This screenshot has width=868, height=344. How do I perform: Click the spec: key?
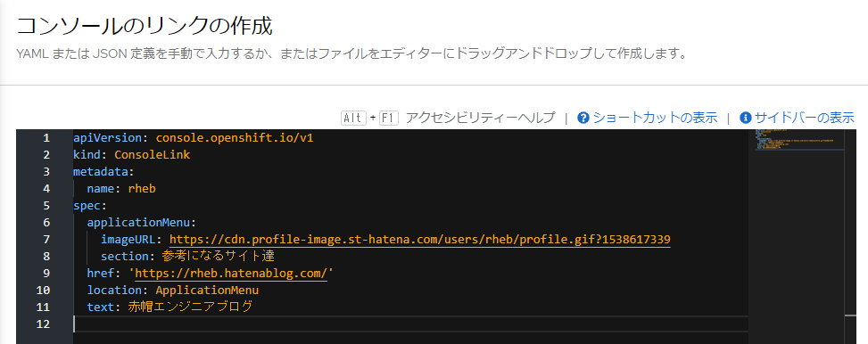(x=90, y=206)
